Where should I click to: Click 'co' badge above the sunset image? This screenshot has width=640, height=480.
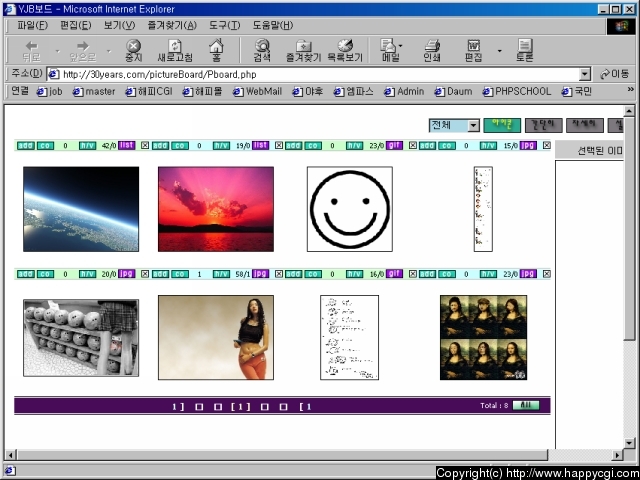(180, 146)
